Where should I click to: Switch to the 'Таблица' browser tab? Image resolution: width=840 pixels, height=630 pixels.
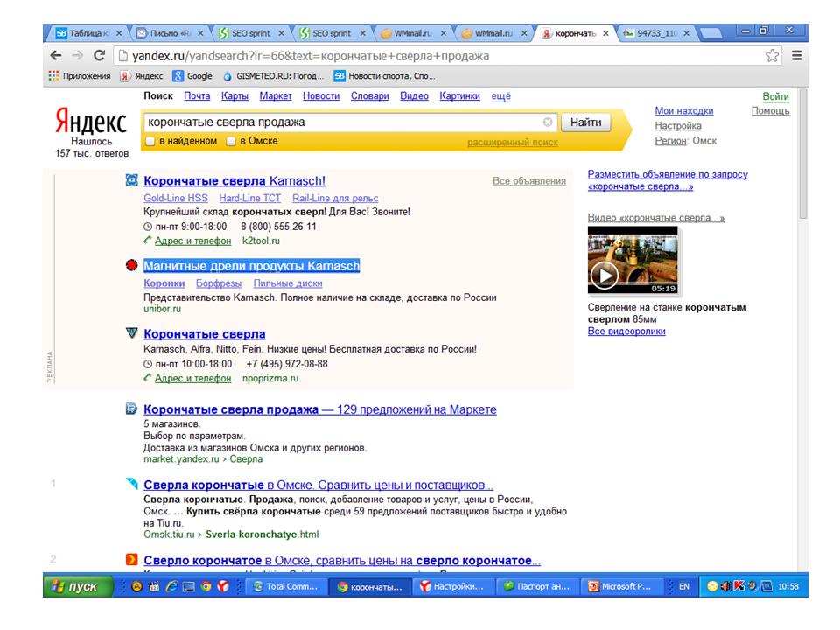(88, 33)
